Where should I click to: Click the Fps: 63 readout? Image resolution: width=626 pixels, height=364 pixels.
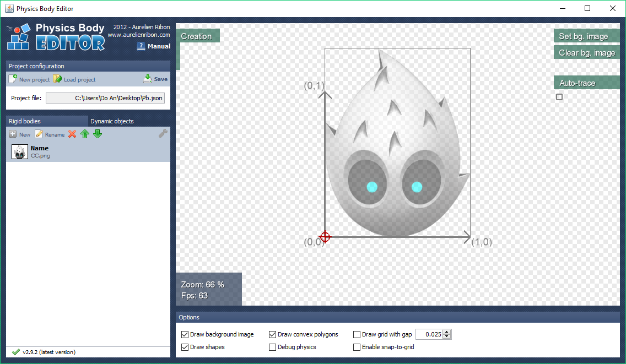click(195, 296)
